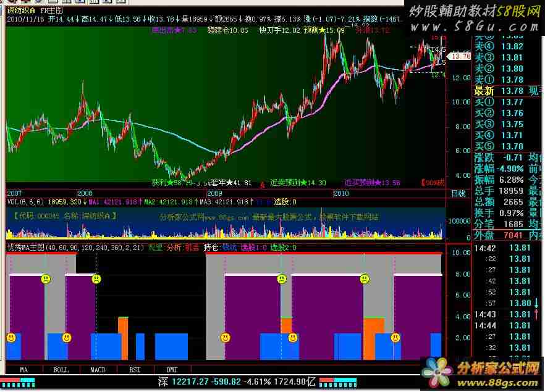
Task: Click the 快刀手12.02 label
Action: tap(279, 30)
